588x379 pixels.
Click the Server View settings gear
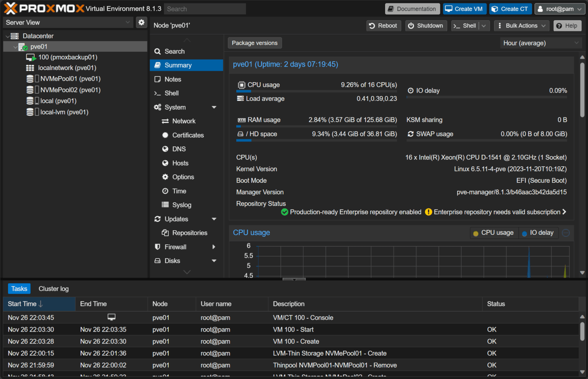(x=141, y=22)
